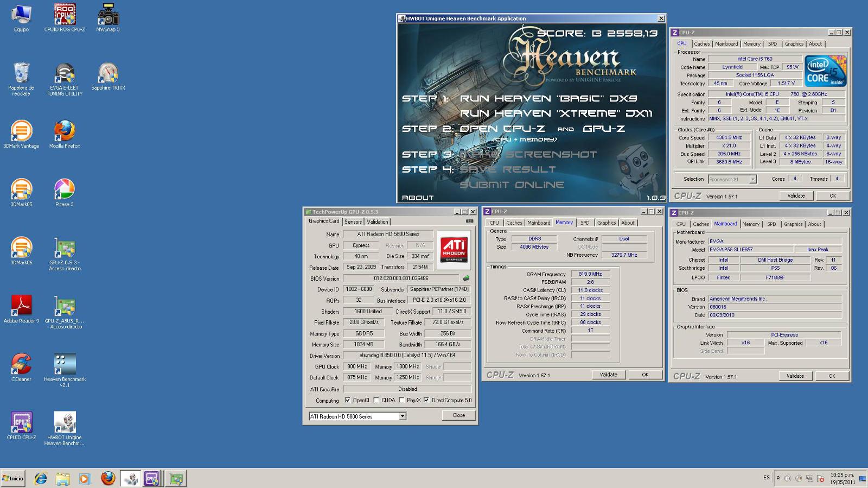Open SPD tab in memory CPU-Z window

click(x=585, y=223)
